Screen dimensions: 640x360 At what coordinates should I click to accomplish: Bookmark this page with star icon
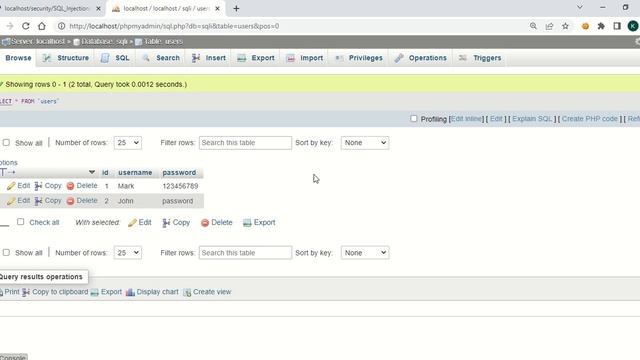click(x=565, y=26)
